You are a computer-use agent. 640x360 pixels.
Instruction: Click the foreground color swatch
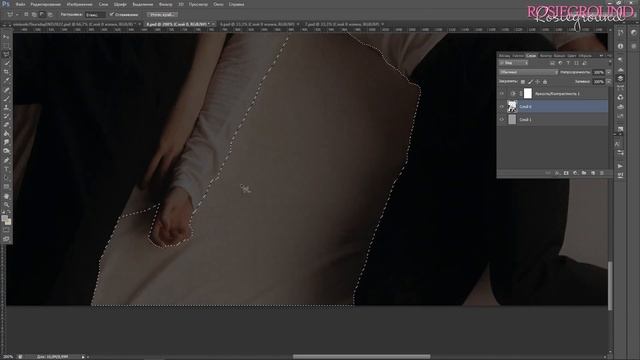point(4,218)
